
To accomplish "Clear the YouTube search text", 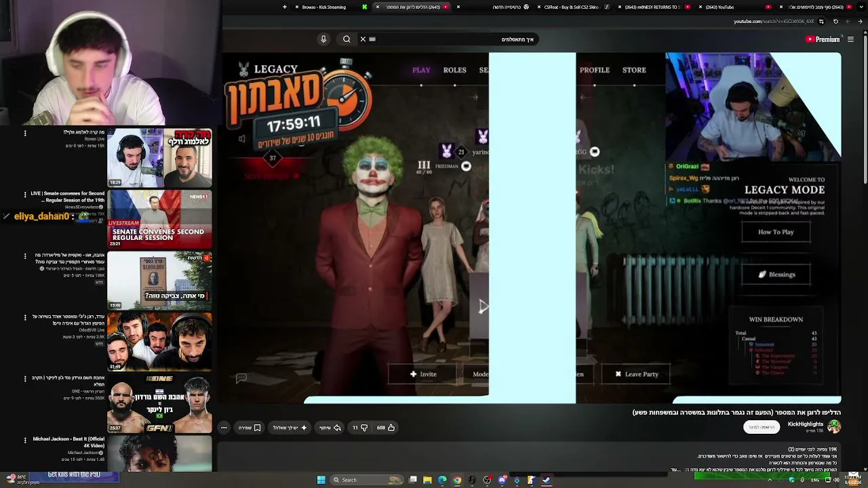I will pyautogui.click(x=363, y=39).
